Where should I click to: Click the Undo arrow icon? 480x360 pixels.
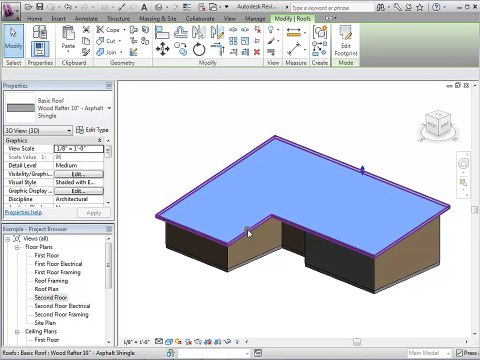tap(68, 7)
